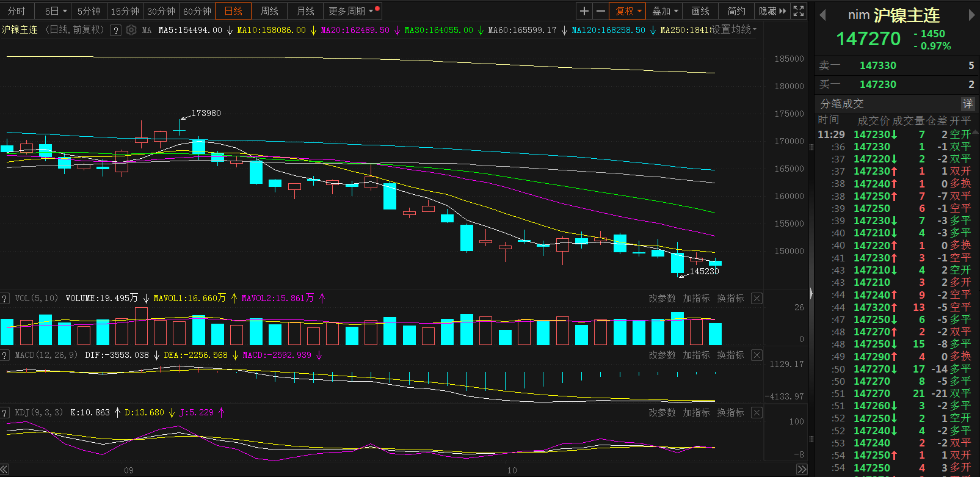Viewport: 980px width, 477px height.
Task: Open MA indicator settings gear icon
Action: [131, 30]
